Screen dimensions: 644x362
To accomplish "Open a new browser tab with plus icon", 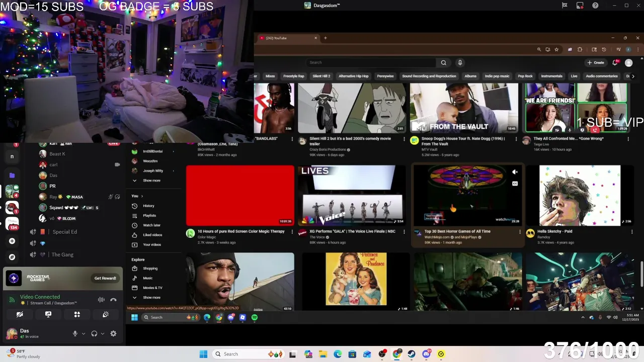I will (325, 38).
